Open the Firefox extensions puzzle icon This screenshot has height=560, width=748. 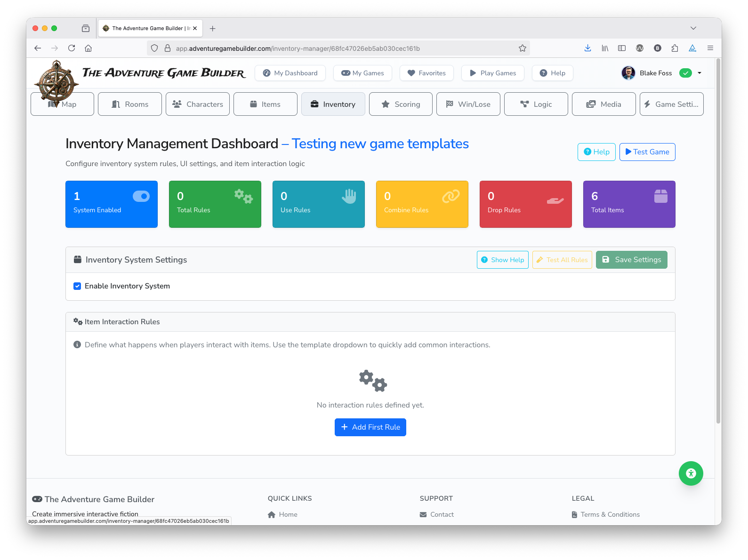(675, 48)
